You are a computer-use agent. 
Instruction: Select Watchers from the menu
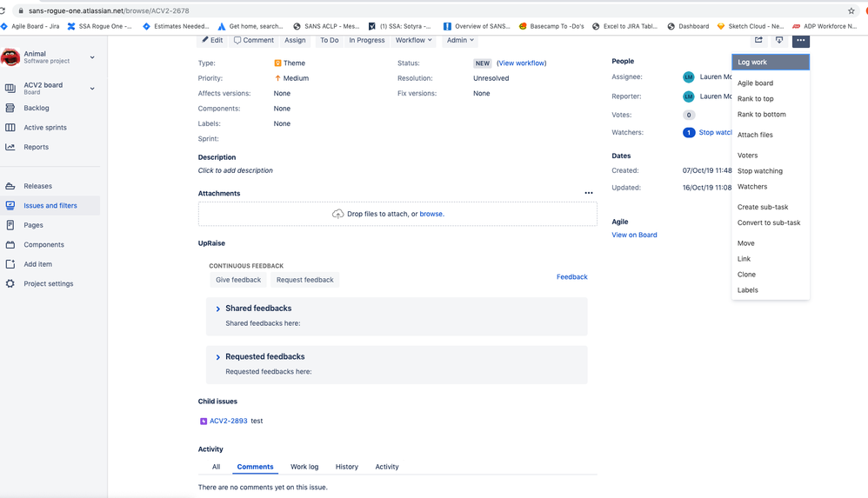(x=770, y=187)
